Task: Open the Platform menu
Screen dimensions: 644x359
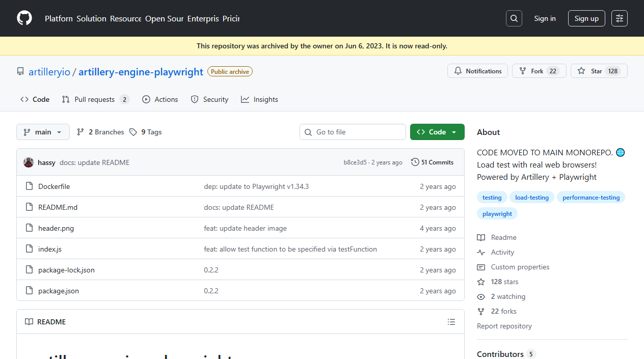Action: pos(59,18)
